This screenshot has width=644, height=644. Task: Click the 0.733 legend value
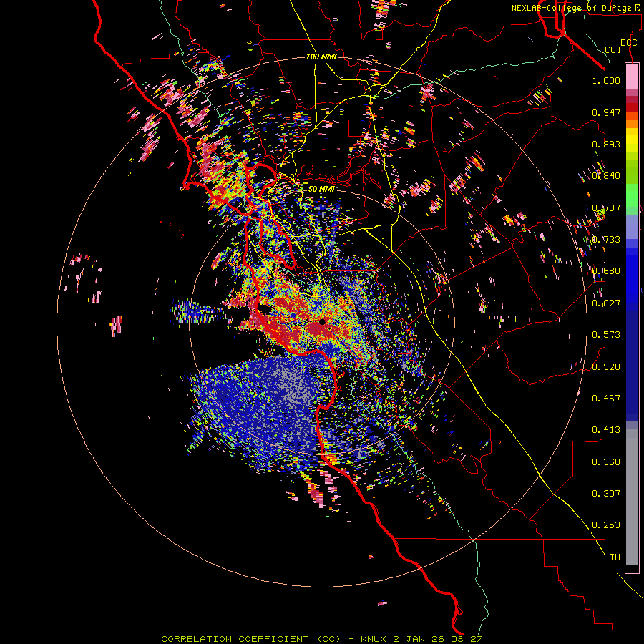[606, 240]
